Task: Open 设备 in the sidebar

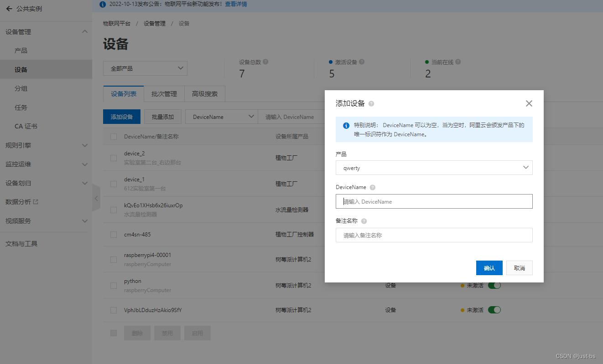Action: pos(21,70)
